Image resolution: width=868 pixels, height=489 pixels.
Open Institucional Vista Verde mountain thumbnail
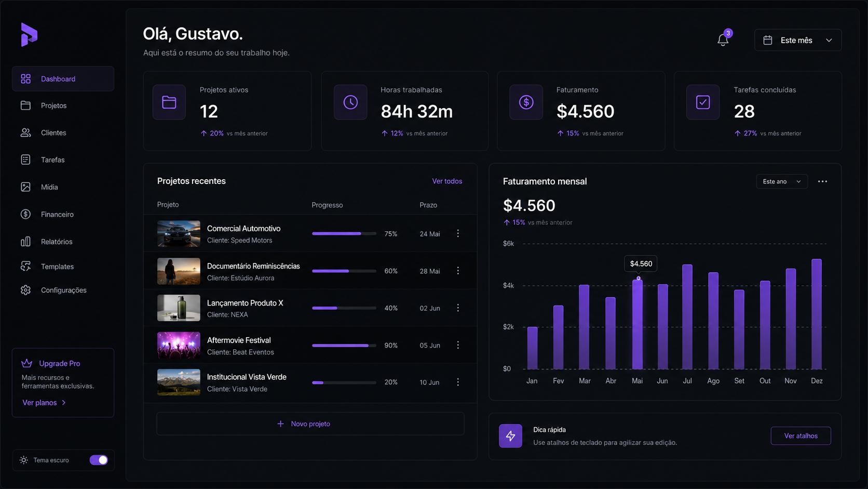tap(179, 382)
